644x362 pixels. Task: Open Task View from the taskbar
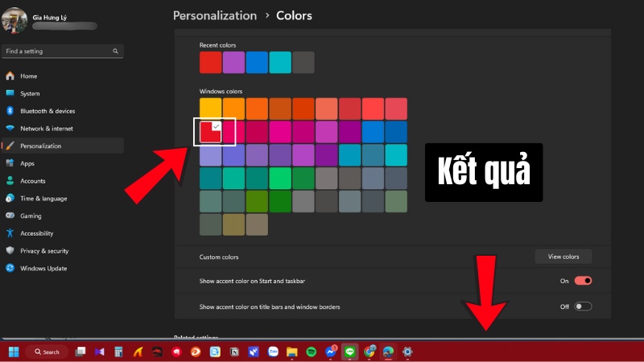80,352
